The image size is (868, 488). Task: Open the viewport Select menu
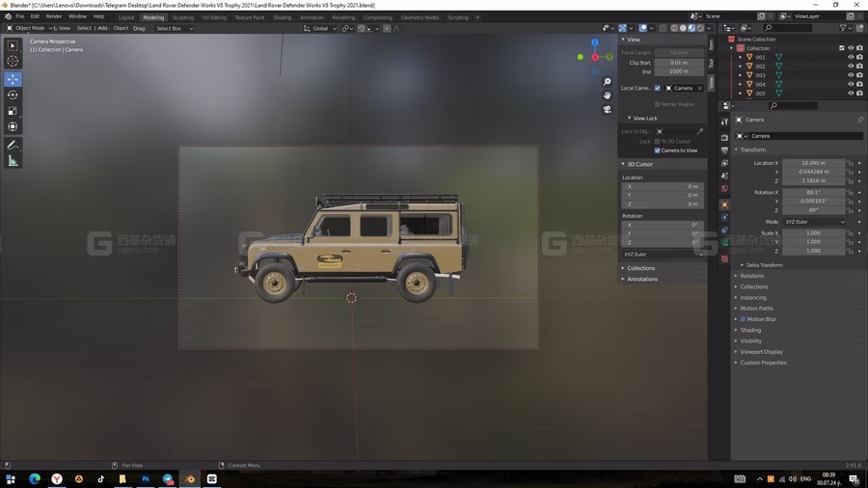[x=84, y=28]
